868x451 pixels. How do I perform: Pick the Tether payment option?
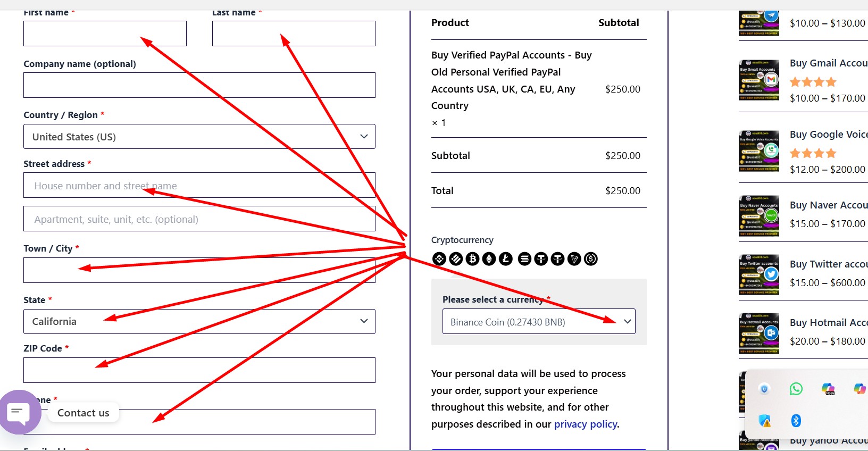click(540, 259)
